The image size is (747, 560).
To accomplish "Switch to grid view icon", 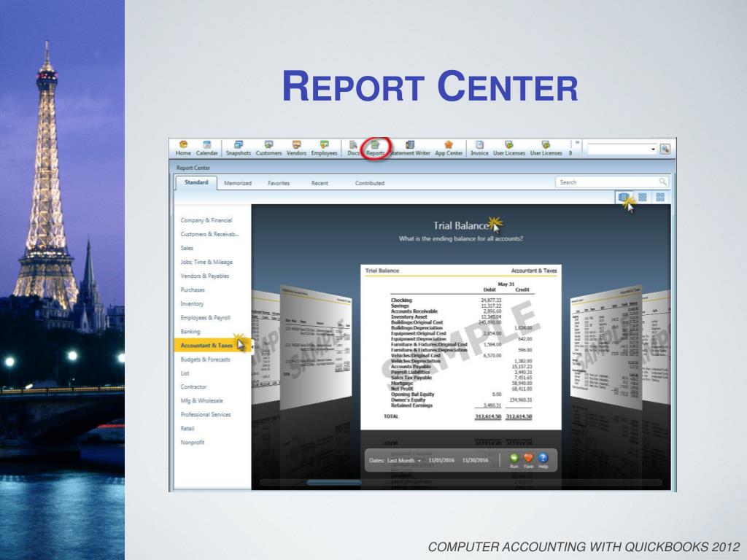I will click(x=660, y=197).
